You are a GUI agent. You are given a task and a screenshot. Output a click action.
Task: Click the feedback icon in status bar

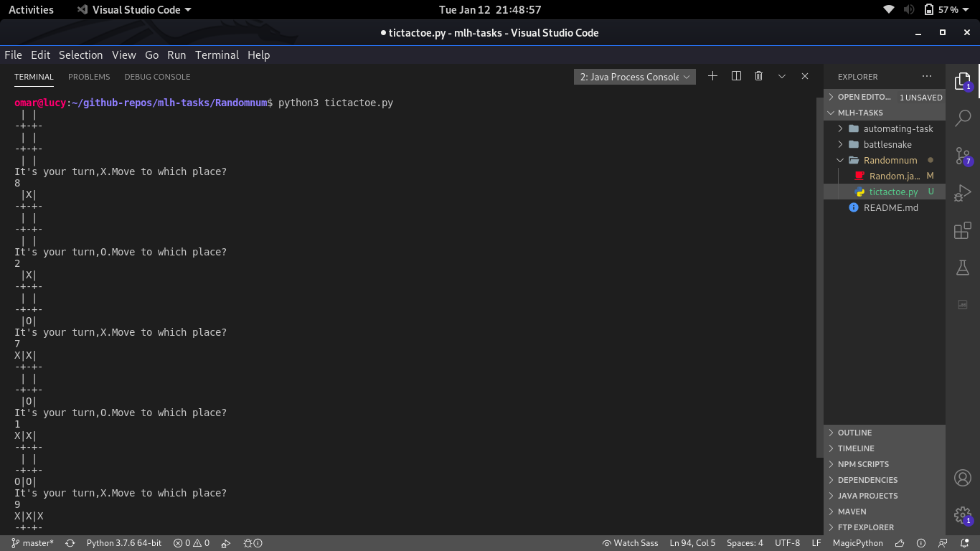tap(943, 543)
